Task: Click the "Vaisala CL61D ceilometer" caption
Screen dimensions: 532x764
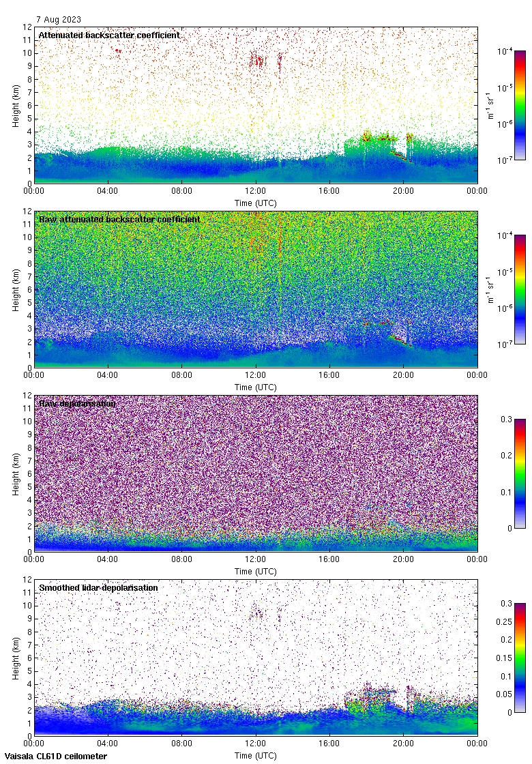Action: coord(56,756)
